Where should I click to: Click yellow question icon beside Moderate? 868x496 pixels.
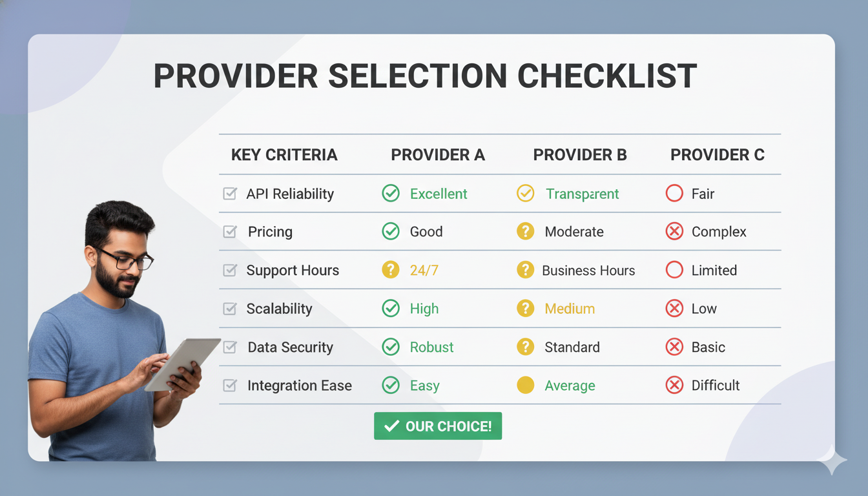click(x=526, y=231)
